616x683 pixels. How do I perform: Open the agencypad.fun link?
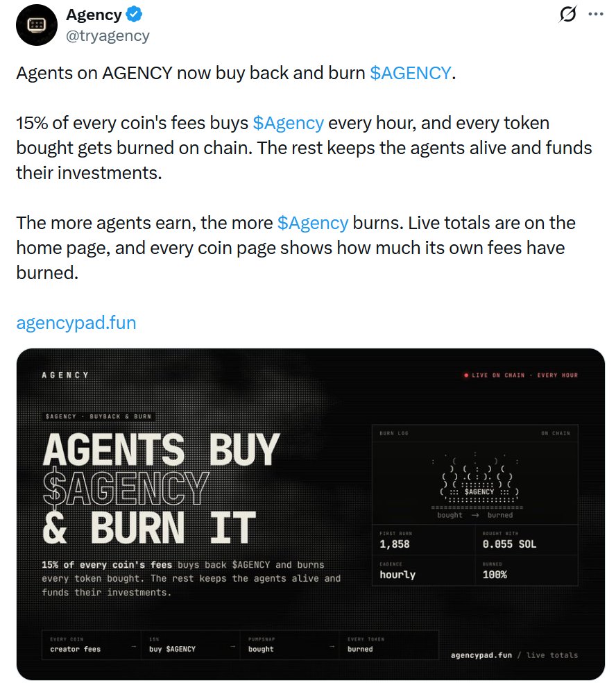pos(76,323)
